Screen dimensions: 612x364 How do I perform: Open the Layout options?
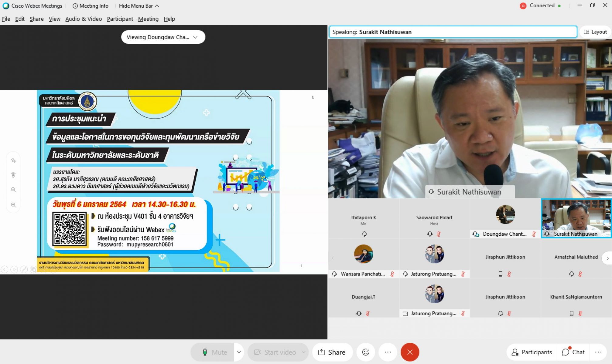tap(595, 32)
